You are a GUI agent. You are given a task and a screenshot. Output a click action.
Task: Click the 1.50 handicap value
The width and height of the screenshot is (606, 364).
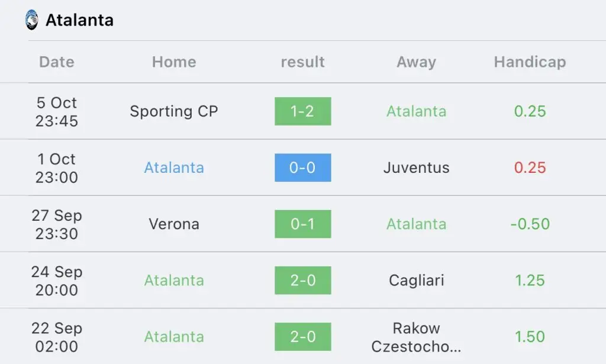point(530,337)
